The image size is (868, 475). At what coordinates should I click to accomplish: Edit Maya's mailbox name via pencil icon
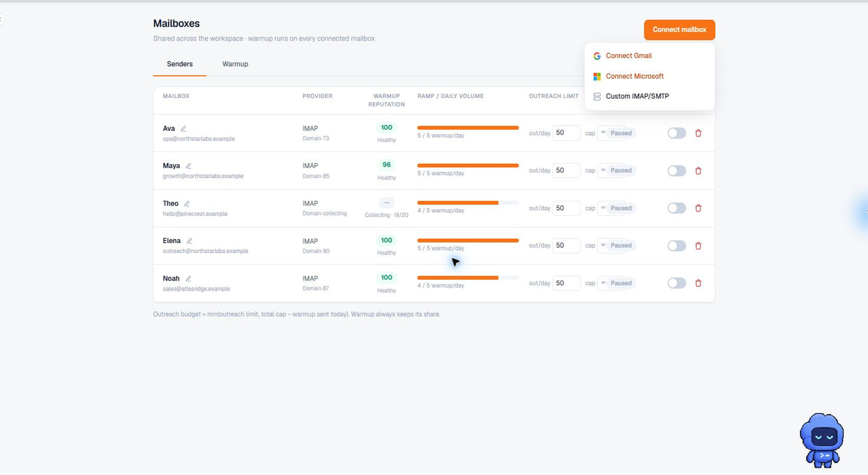pos(188,166)
